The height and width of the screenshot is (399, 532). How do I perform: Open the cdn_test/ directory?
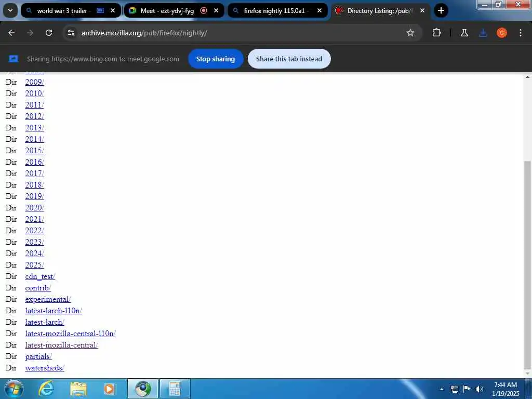coord(40,276)
